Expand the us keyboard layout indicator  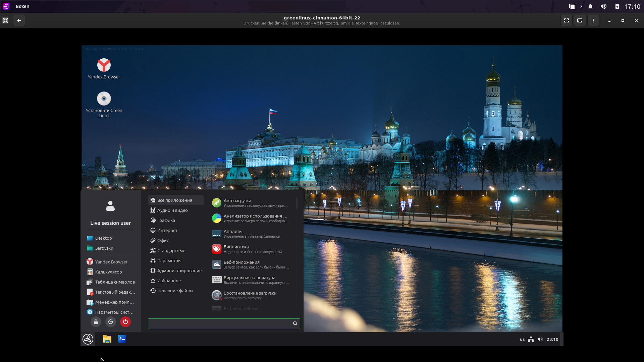(x=522, y=339)
